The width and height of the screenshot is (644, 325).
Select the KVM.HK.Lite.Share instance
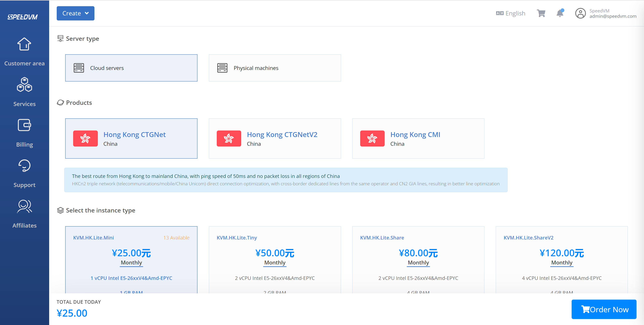point(418,260)
